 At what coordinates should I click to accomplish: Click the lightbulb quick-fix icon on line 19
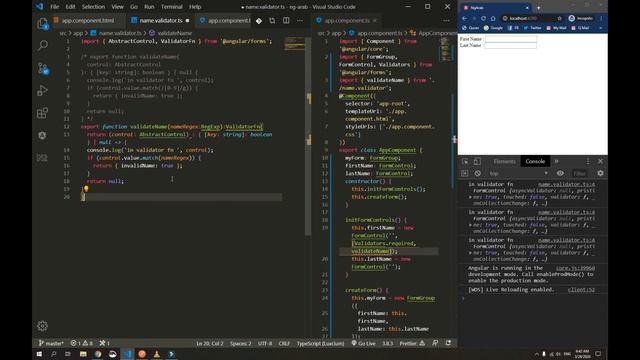(86, 189)
